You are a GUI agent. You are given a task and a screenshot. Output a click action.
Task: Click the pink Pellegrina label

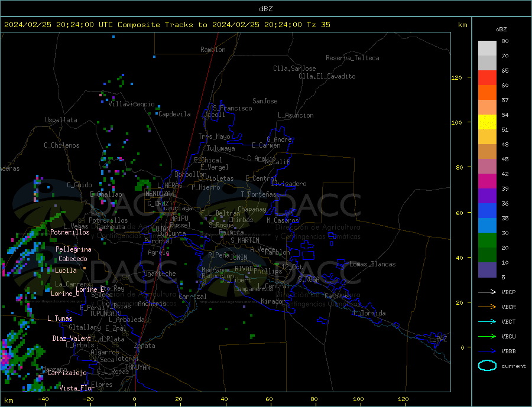click(x=73, y=249)
